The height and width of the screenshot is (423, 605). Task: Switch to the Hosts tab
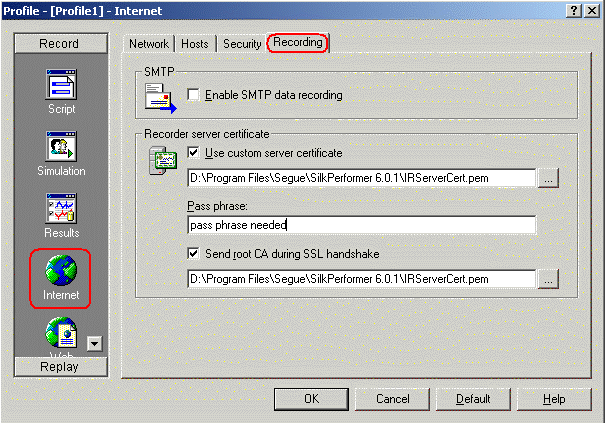click(195, 44)
